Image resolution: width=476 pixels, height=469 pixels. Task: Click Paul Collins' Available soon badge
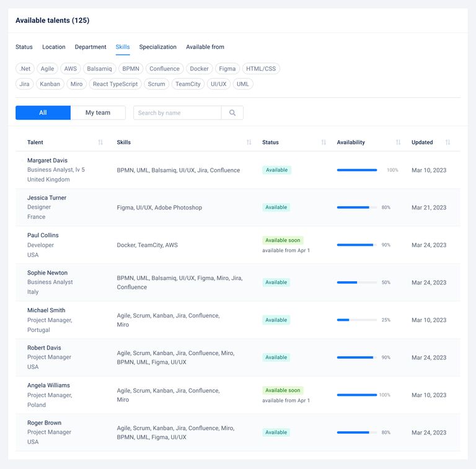283,240
